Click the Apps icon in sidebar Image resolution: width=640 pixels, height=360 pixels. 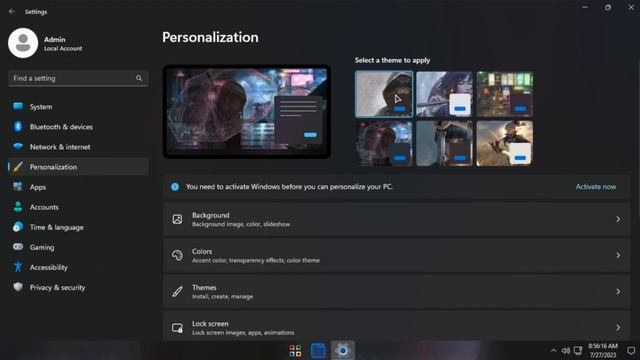click(x=18, y=187)
